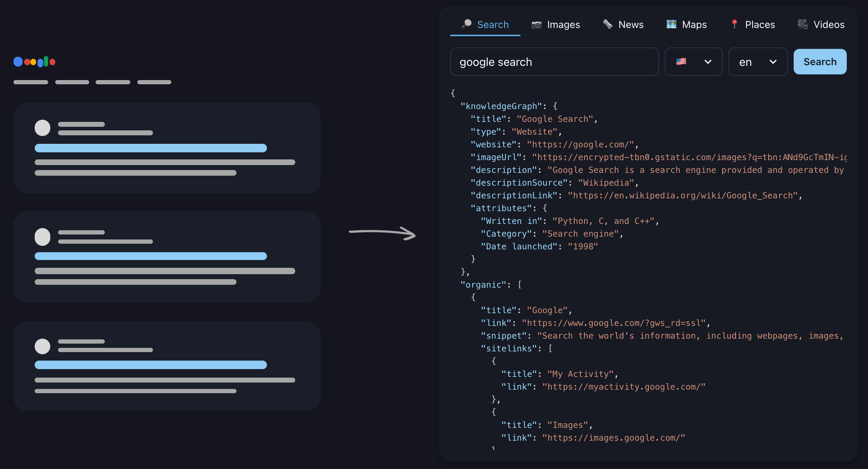Click the camera icon beside Images
868x469 pixels.
(536, 24)
